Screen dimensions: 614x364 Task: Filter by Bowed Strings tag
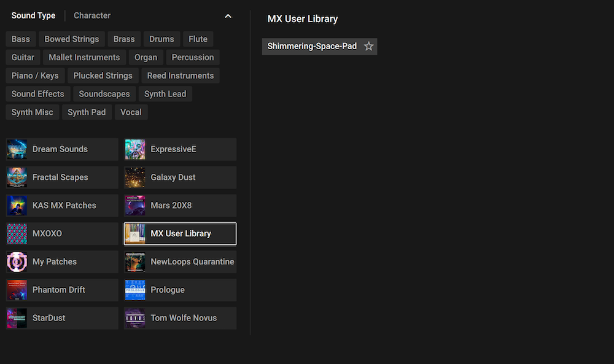pos(72,39)
